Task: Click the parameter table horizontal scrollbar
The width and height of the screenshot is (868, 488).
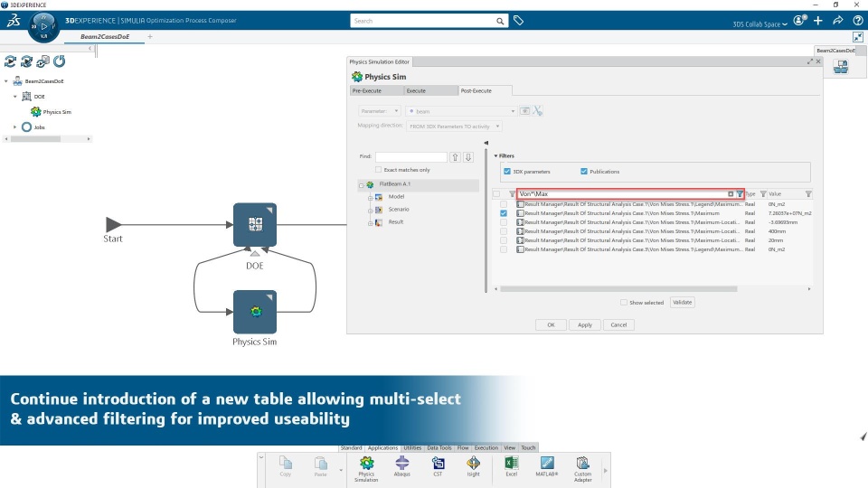Action: pos(618,289)
